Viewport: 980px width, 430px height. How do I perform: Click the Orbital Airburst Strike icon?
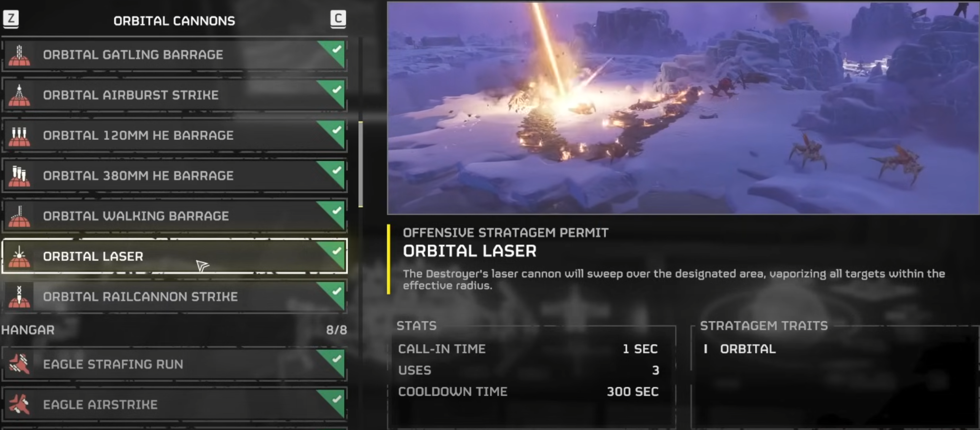19,95
